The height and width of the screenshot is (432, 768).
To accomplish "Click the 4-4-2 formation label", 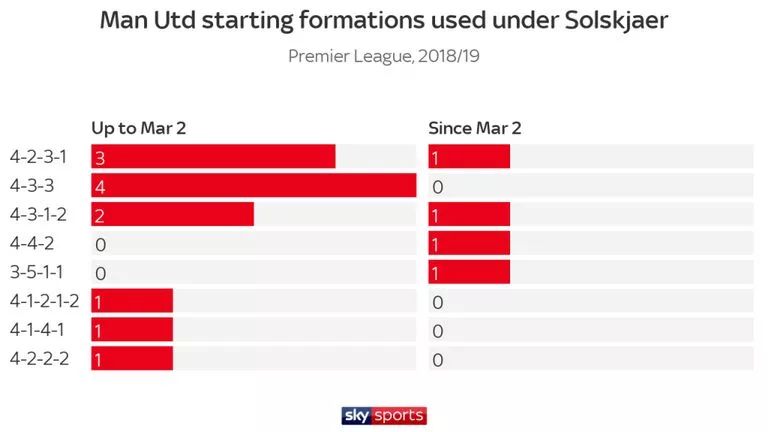I will coord(32,243).
